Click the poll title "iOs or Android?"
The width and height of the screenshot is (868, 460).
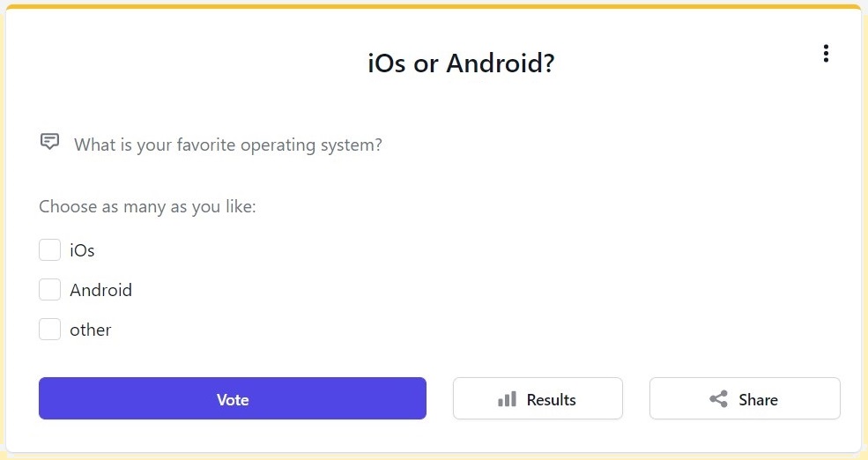461,63
